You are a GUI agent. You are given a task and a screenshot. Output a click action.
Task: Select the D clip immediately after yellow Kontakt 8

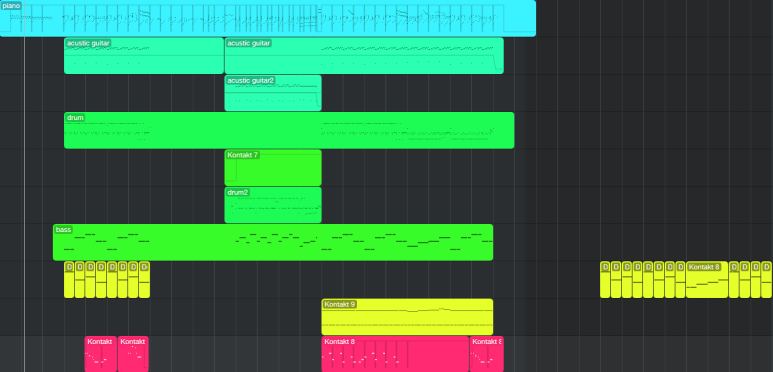(734, 280)
